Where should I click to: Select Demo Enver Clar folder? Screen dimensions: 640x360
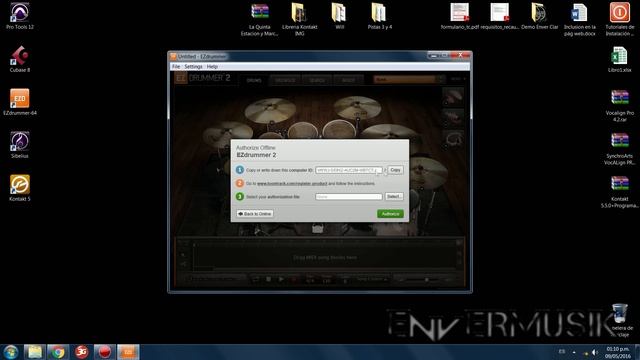coord(540,16)
